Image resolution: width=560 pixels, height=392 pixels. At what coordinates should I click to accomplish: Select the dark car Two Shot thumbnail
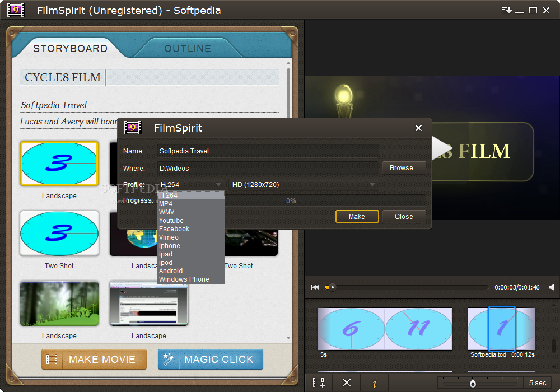tap(251, 242)
